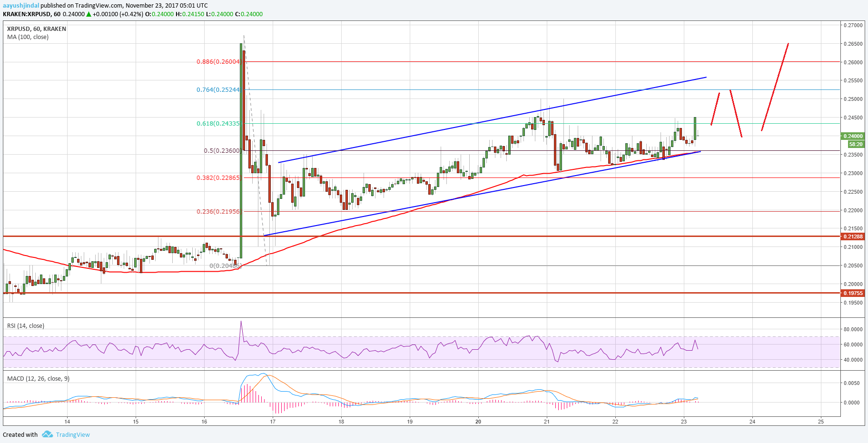Click date 23 on the time axis
Screen dimensions: 868x443
(684, 422)
